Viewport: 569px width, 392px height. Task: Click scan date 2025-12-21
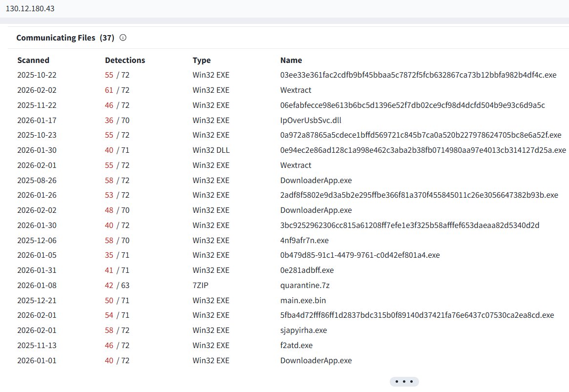point(37,301)
